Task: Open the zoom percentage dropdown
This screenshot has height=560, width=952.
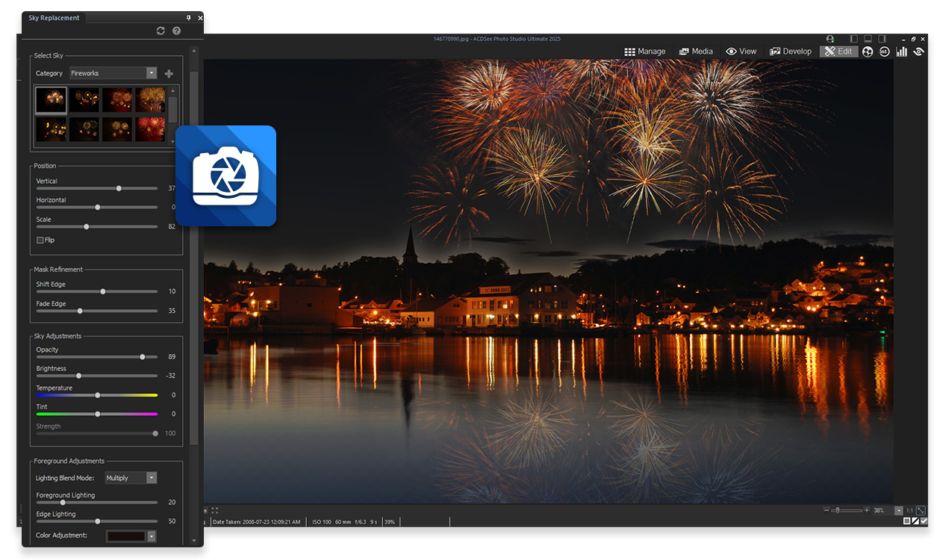Action: coord(899,511)
